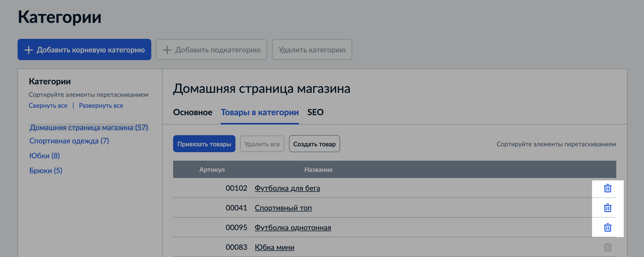This screenshot has width=644, height=257.
Task: Click article number 00083
Action: click(236, 247)
